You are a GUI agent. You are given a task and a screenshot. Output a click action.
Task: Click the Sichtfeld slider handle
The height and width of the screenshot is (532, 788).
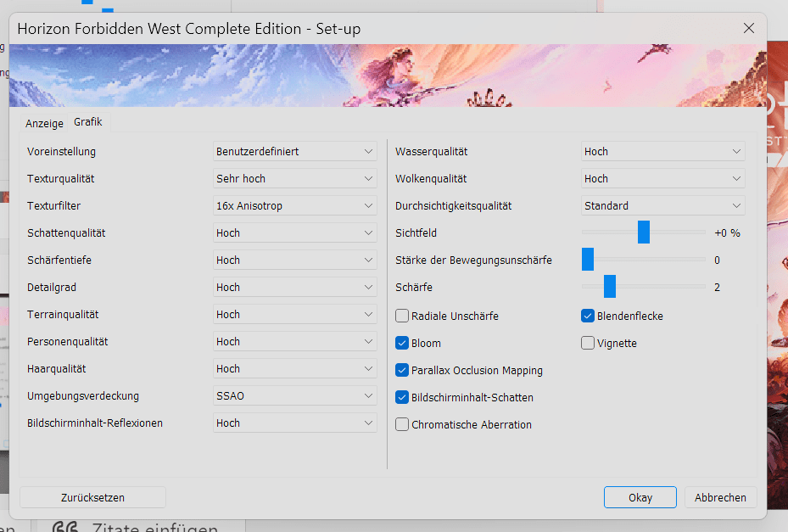click(644, 232)
